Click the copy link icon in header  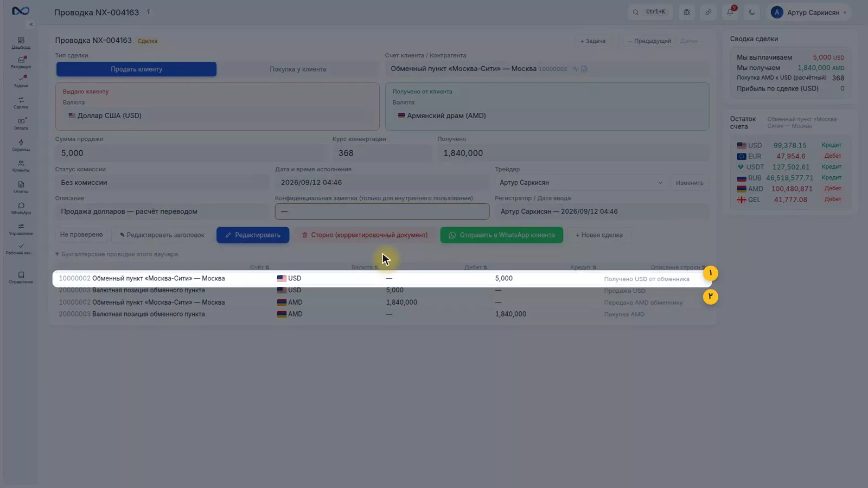[709, 12]
